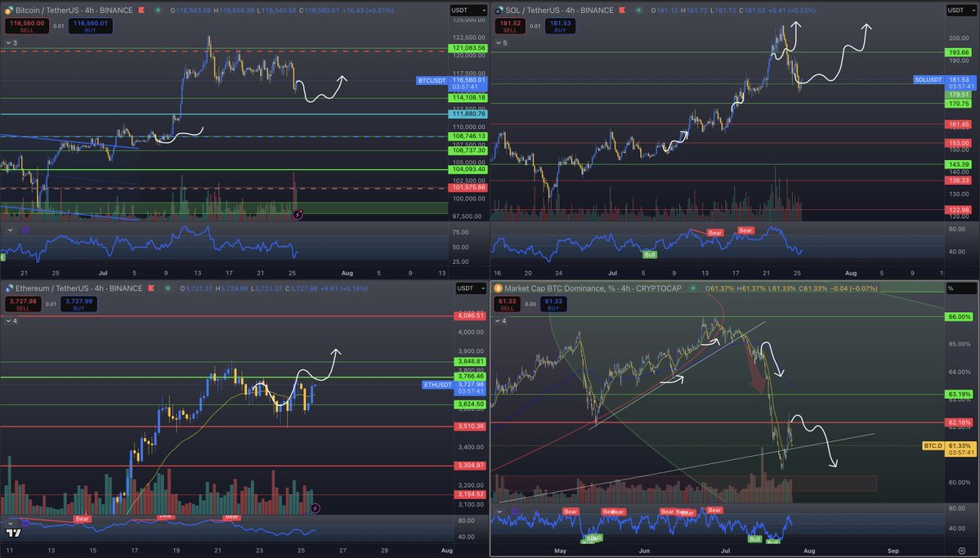980x558 pixels.
Task: Toggle the red flag on SOL chart
Action: [x=622, y=10]
